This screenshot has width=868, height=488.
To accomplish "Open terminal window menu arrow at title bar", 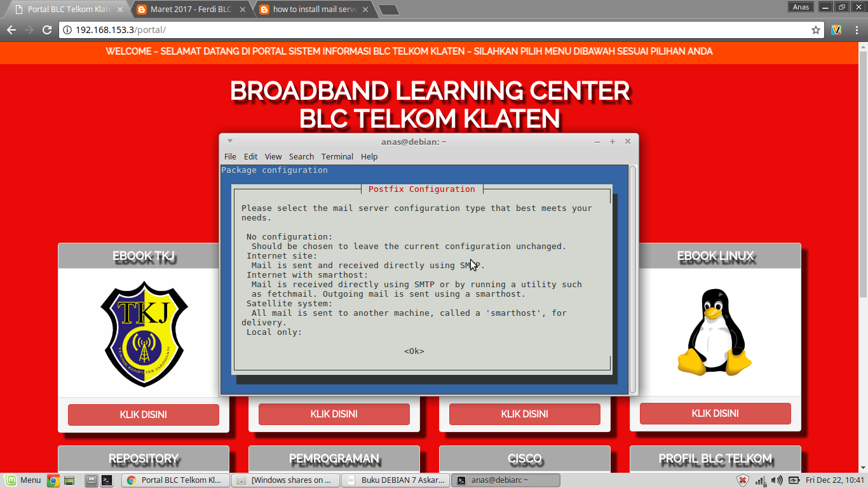I will tap(230, 141).
